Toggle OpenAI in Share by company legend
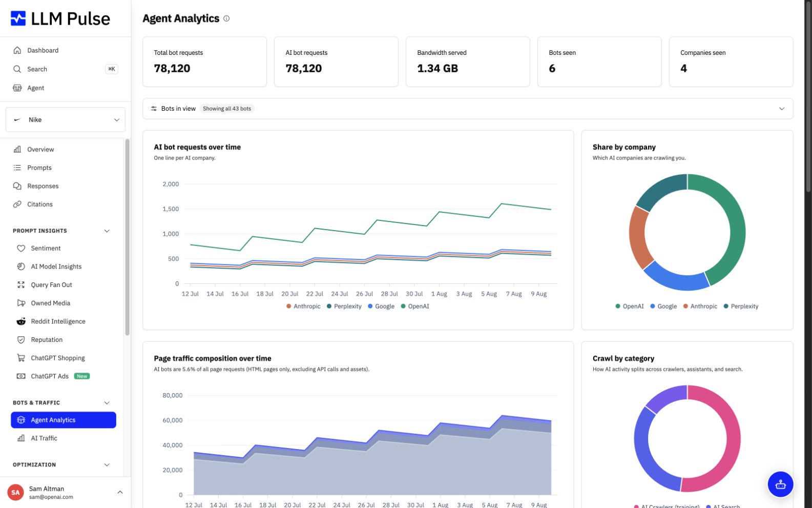 click(x=629, y=306)
